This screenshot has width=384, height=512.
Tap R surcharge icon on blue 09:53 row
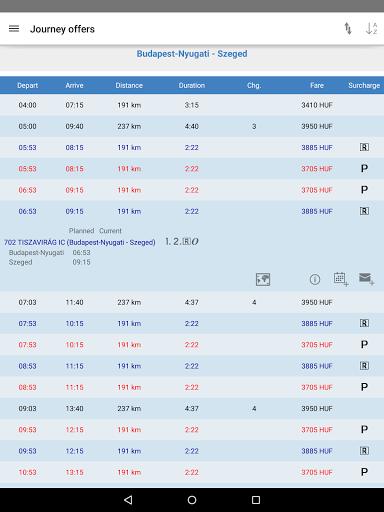click(x=364, y=451)
